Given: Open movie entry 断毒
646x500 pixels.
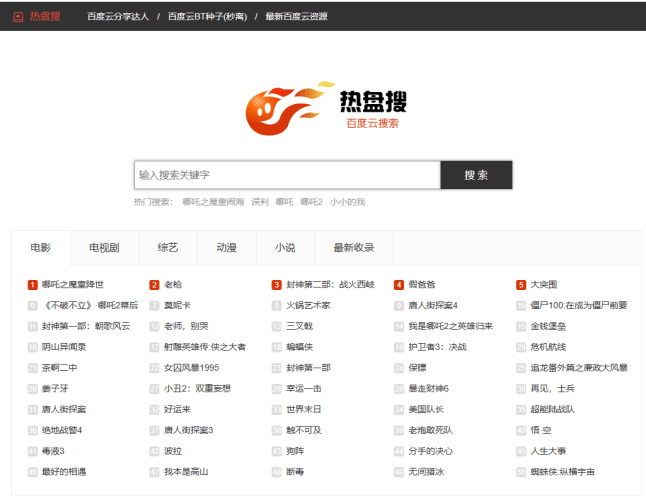Looking at the screenshot, I should (x=295, y=472).
